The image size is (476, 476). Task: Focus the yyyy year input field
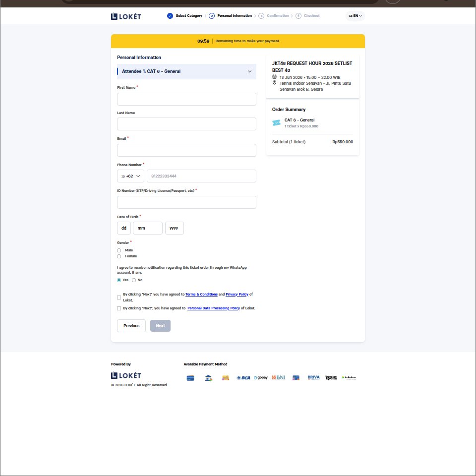coord(174,228)
